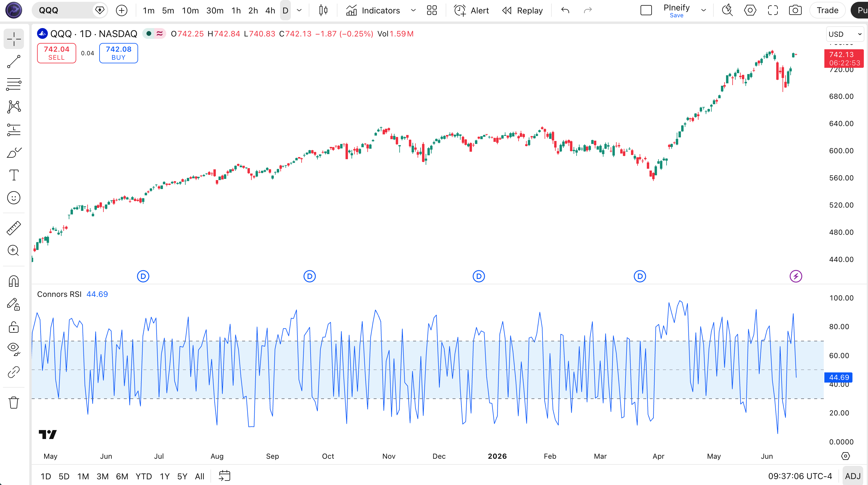Set the 3M date range

point(103,476)
